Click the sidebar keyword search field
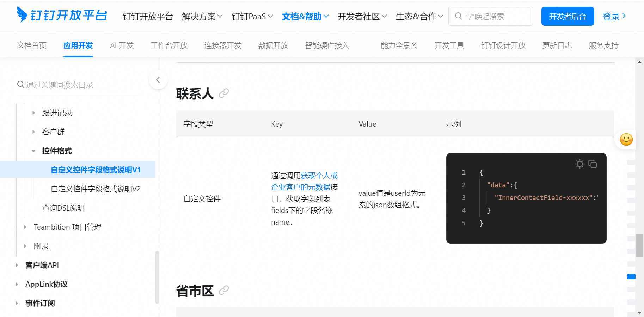644x317 pixels. (78, 85)
